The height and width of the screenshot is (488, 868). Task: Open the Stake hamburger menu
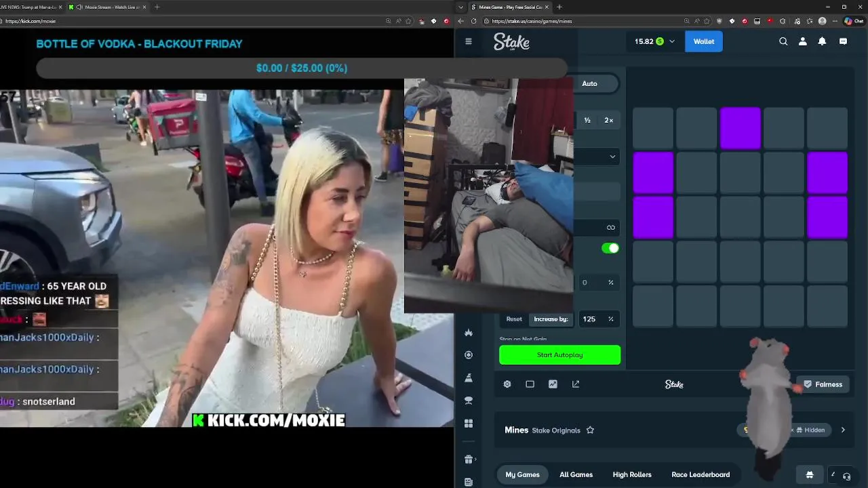click(468, 41)
